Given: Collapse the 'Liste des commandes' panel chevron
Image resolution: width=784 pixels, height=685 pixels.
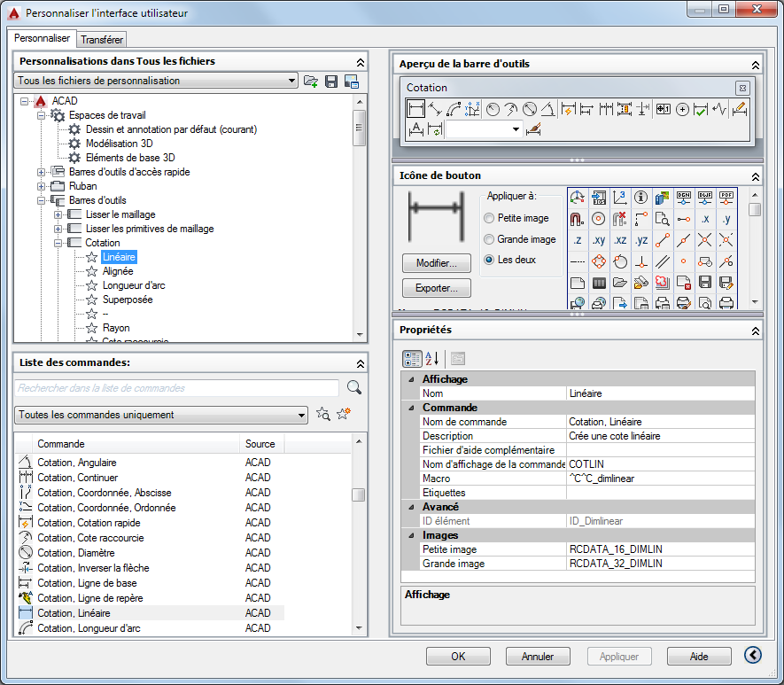Looking at the screenshot, I should click(x=360, y=363).
